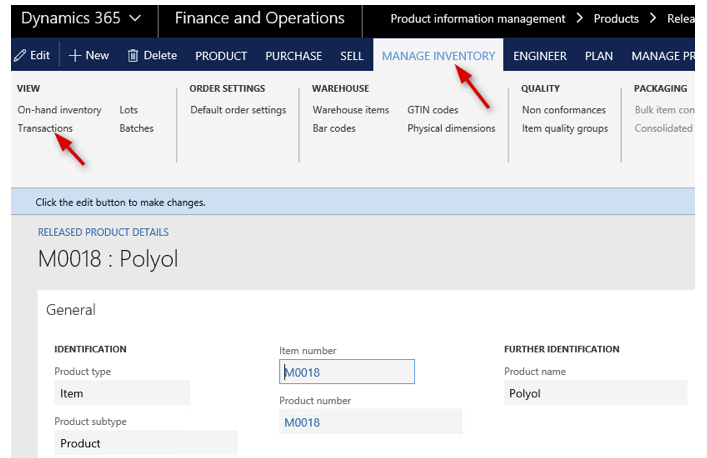The height and width of the screenshot is (458, 707).
Task: Switch to the SELL tab
Action: 352,56
